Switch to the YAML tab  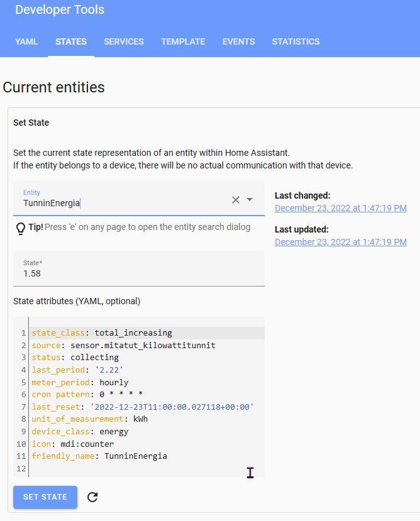coord(26,41)
